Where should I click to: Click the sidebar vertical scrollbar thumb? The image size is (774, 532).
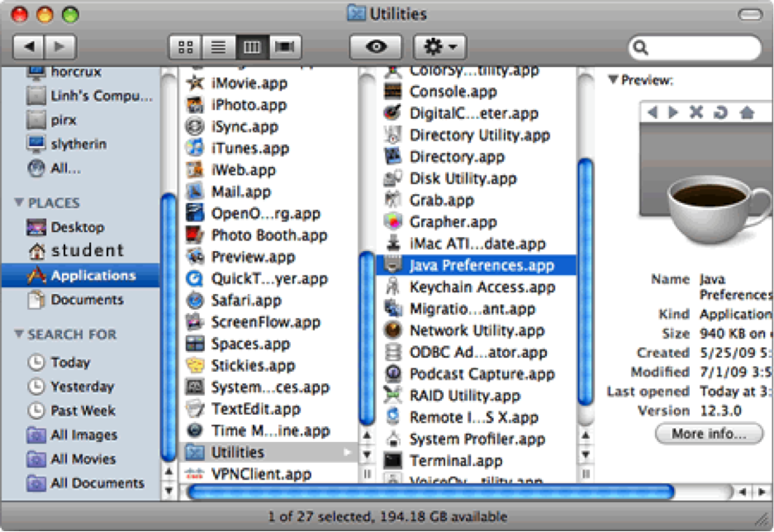tap(169, 328)
